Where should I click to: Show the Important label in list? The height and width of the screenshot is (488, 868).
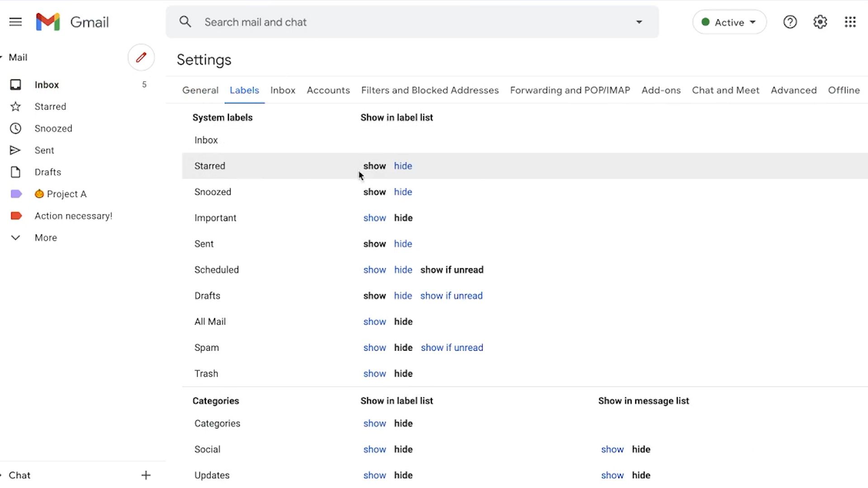point(374,218)
